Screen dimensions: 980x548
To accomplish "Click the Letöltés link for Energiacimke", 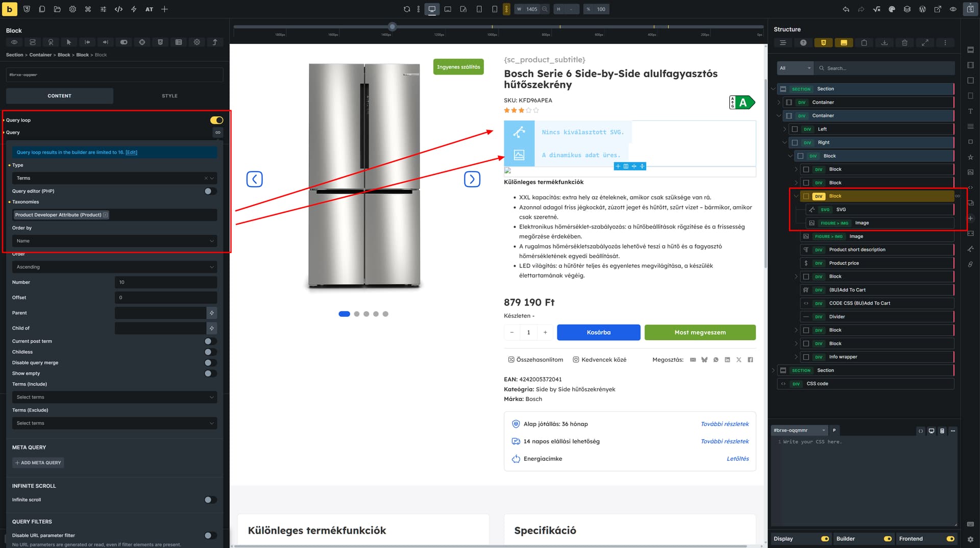I will (x=738, y=459).
